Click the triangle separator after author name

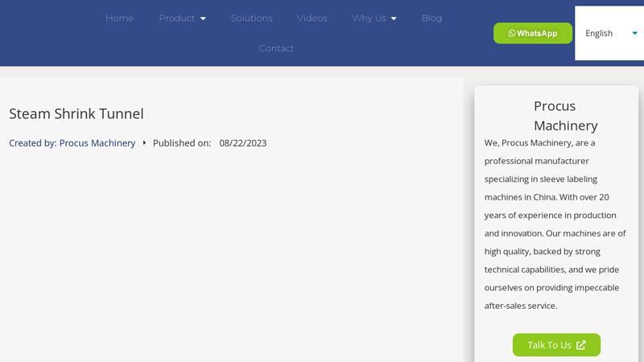point(144,143)
